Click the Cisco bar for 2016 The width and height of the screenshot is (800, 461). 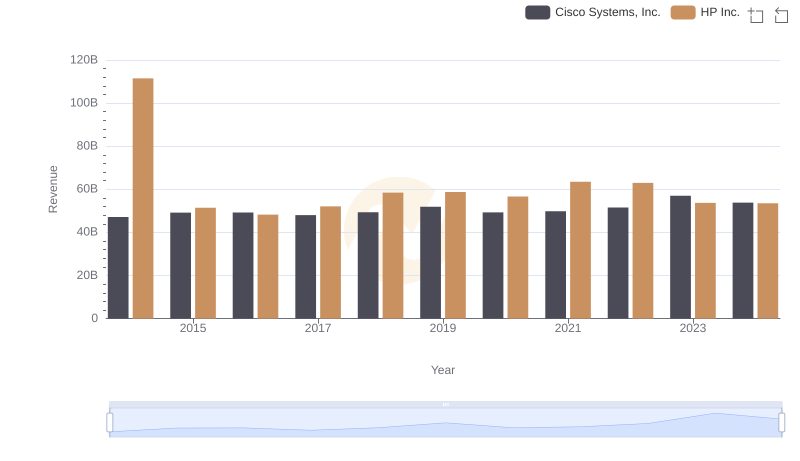pos(243,266)
